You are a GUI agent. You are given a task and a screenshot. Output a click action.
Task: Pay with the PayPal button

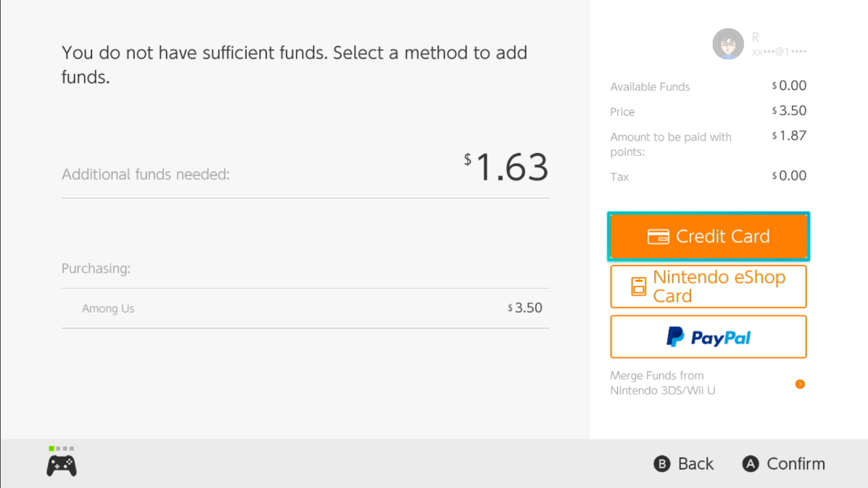708,337
